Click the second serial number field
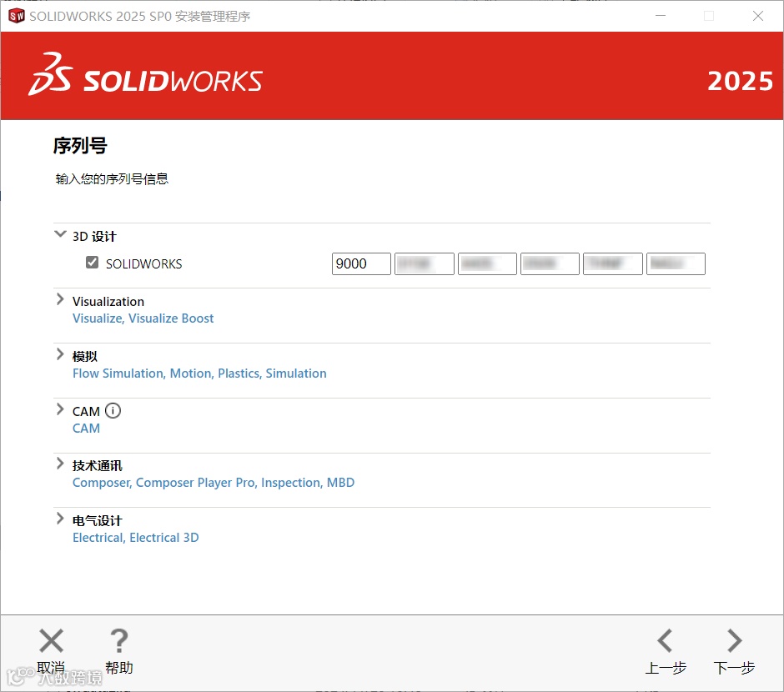The image size is (784, 692). 425,263
